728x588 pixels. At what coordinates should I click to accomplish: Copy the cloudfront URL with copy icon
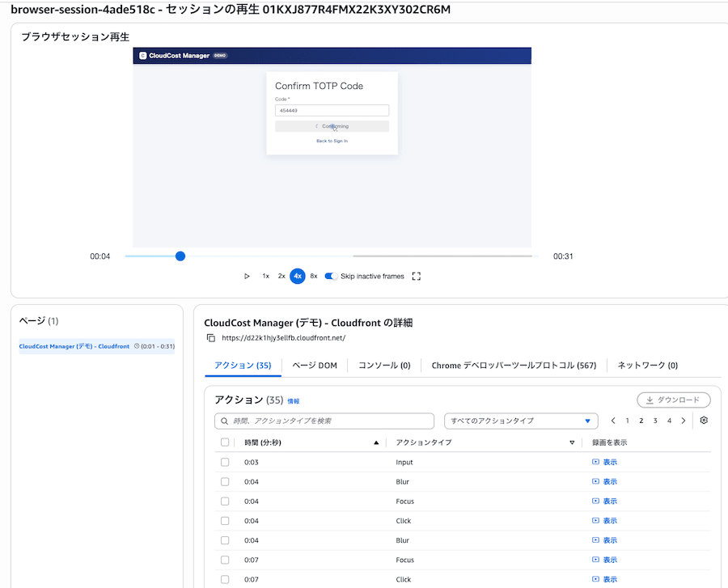[211, 338]
